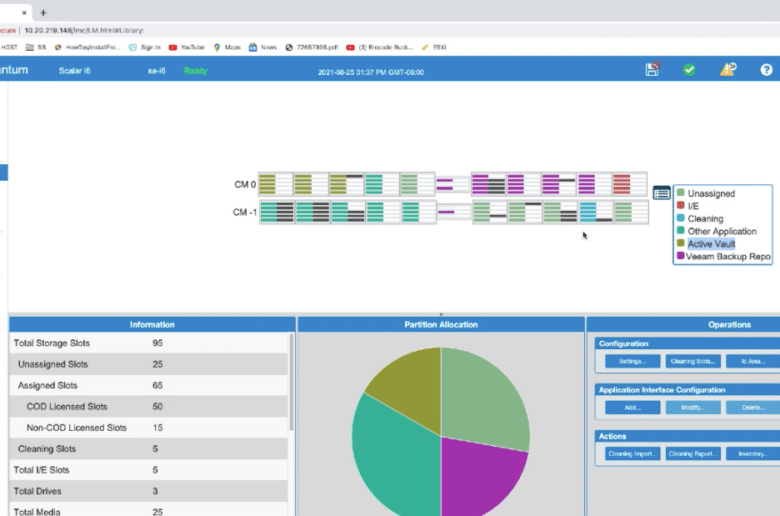Click the purple Veeam pie slice
The width and height of the screenshot is (780, 516).
[x=478, y=478]
